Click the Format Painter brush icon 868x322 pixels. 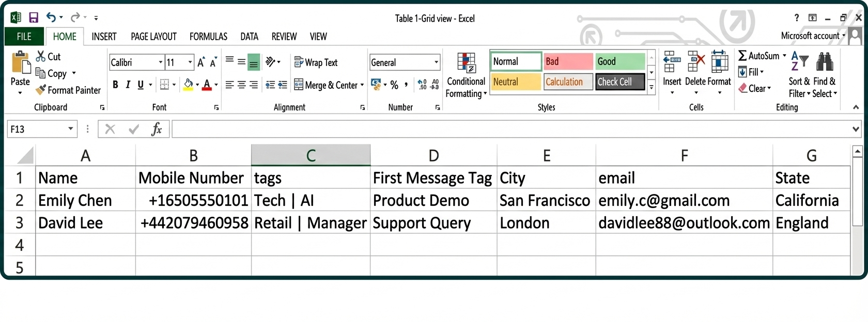tap(41, 90)
